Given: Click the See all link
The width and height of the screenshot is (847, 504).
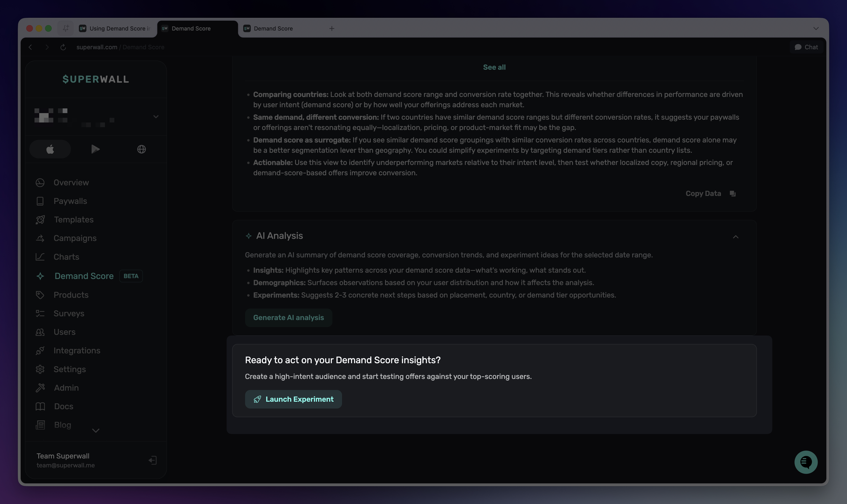Looking at the screenshot, I should pos(494,67).
